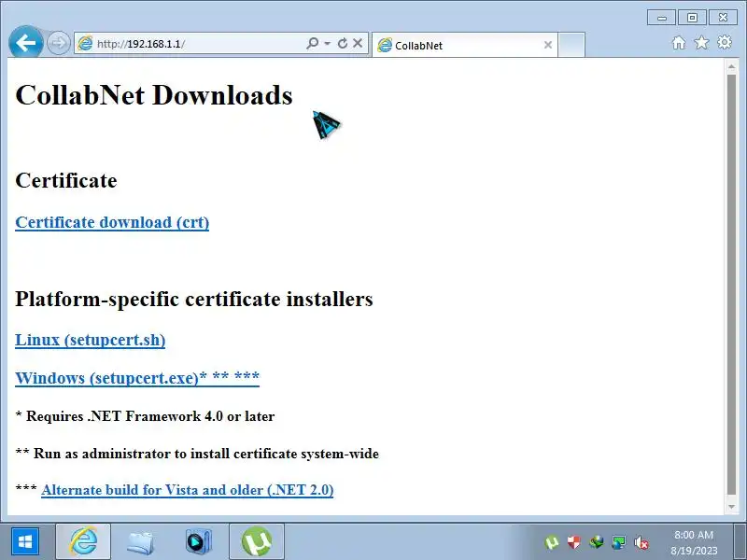Click the Requires .NET Framework 4.0 note
747x560 pixels.
145,416
